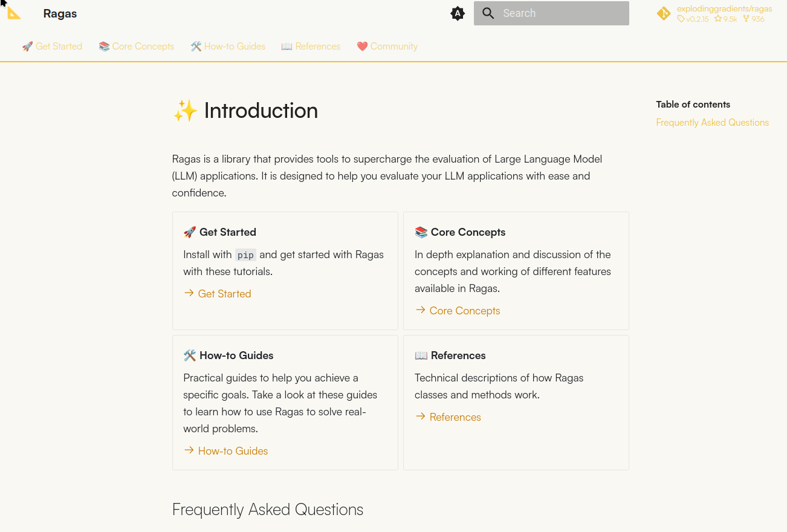Follow the Get Started card link
This screenshot has width=787, height=532.
click(224, 294)
